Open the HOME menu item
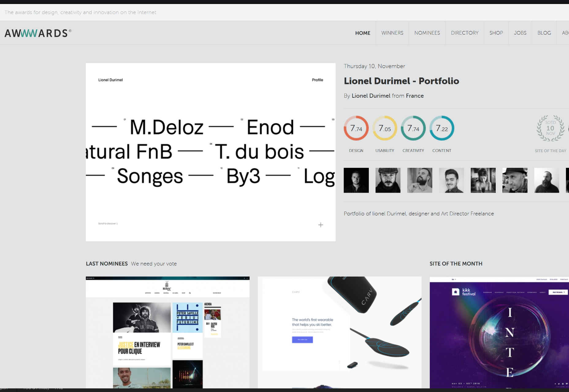This screenshot has height=392, width=569. click(363, 33)
